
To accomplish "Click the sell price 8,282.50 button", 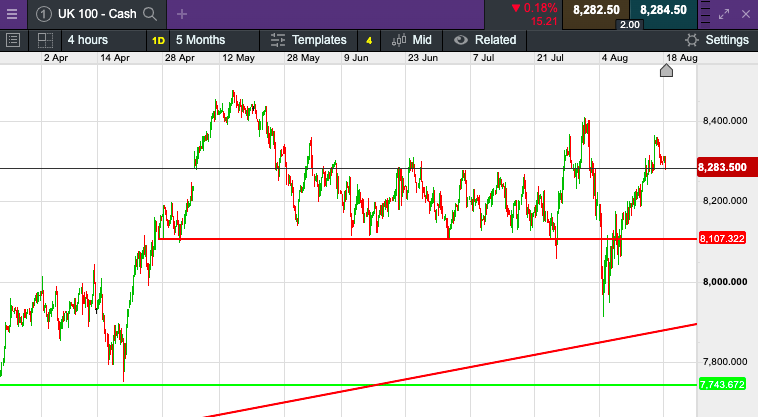I will point(595,10).
